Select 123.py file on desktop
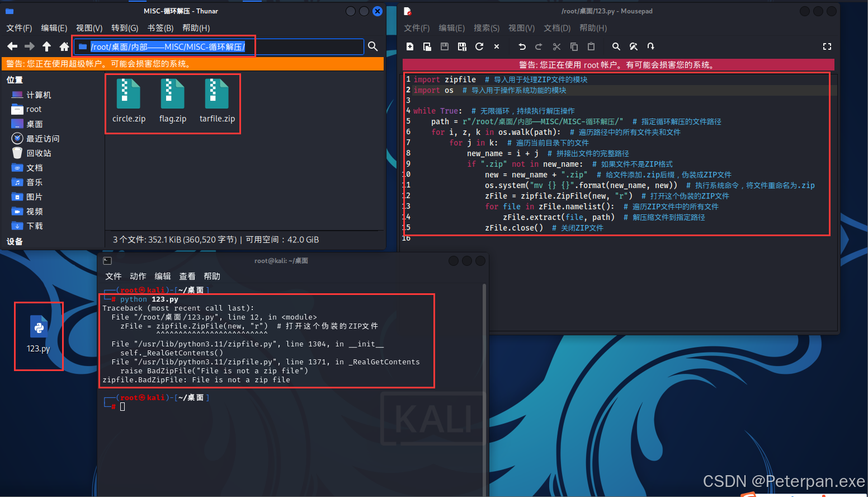Image resolution: width=868 pixels, height=497 pixels. point(39,334)
